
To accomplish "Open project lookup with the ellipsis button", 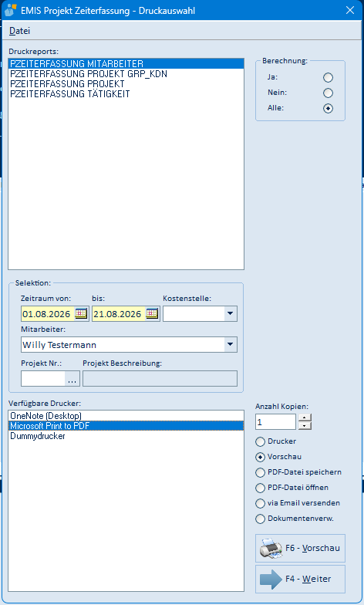I will coord(72,378).
